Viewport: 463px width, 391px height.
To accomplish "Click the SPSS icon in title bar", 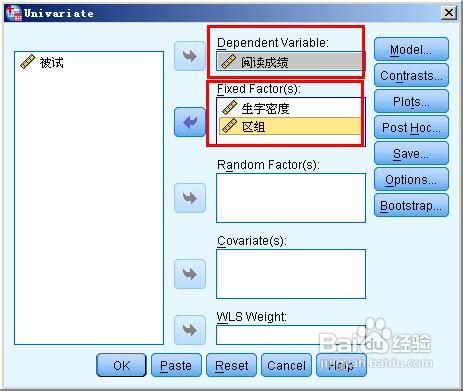I will (14, 13).
